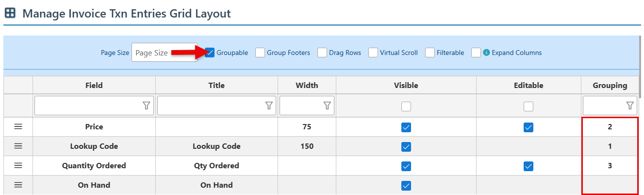The height and width of the screenshot is (195, 644).
Task: Click the drag handle for Lookup Code row
Action: pos(18,146)
